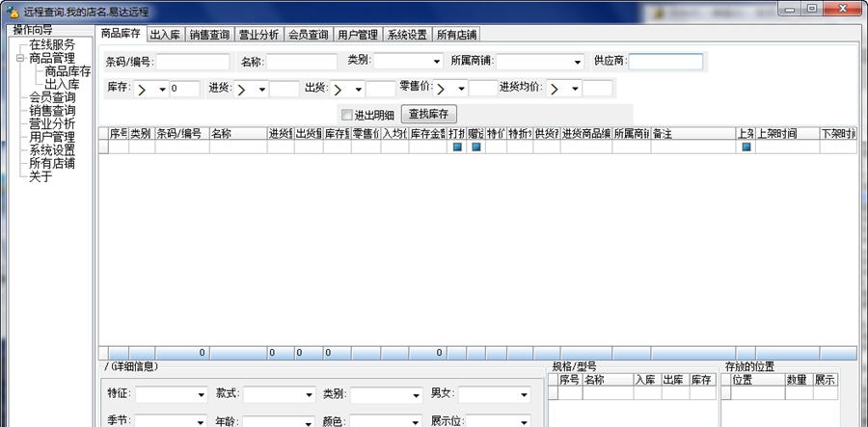Select 出入库 in the navigation tree
The height and width of the screenshot is (427, 868).
[62, 84]
